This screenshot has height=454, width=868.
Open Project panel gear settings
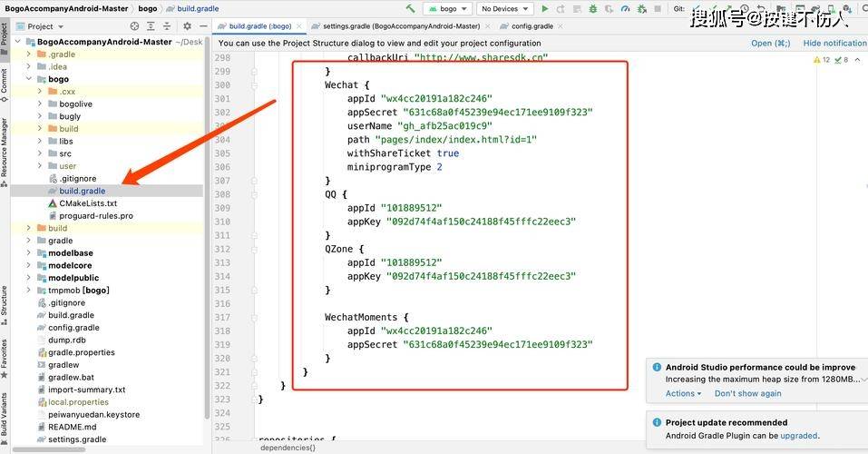(x=187, y=26)
